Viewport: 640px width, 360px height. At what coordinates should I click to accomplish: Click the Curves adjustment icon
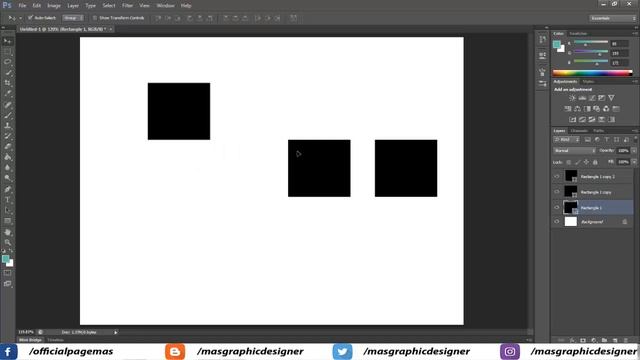[x=592, y=98]
